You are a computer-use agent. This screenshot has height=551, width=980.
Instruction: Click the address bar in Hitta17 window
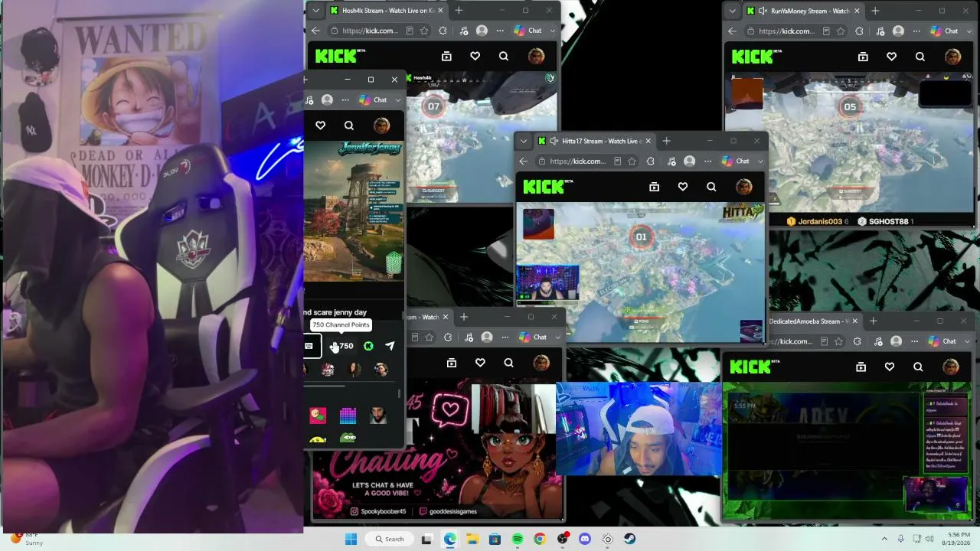click(579, 161)
